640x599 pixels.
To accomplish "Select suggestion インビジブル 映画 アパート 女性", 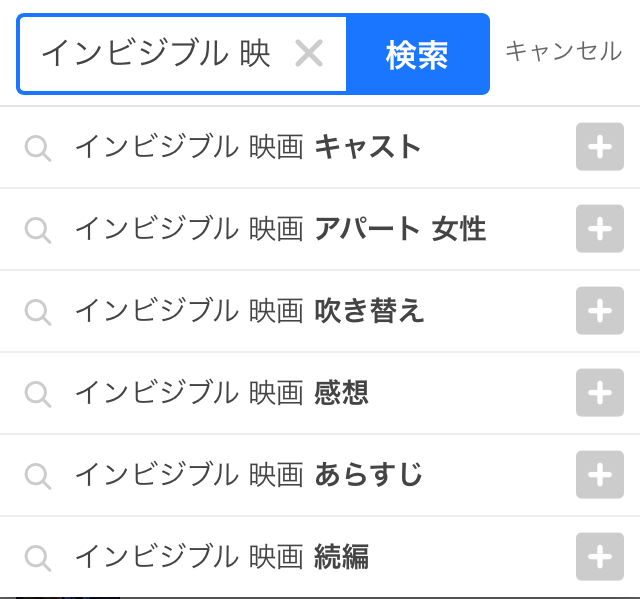I will coord(280,230).
